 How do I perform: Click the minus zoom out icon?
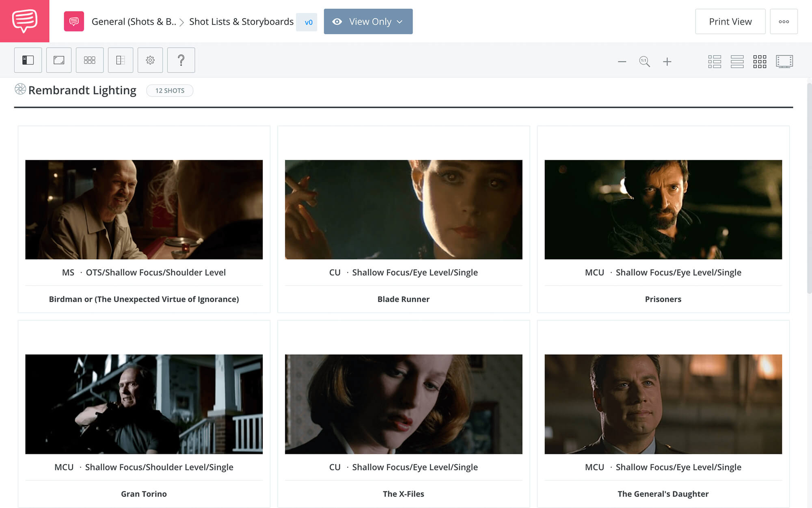[622, 62]
